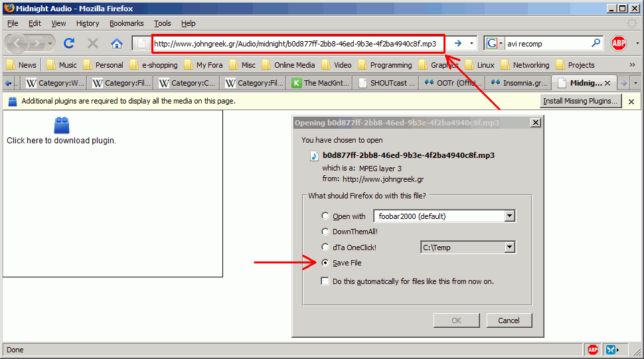Select the Open with radio button
This screenshot has width=644, height=359.
point(325,216)
